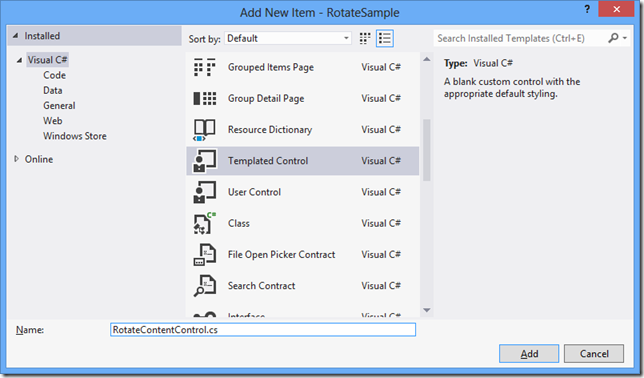Click the Add button

pyautogui.click(x=529, y=354)
